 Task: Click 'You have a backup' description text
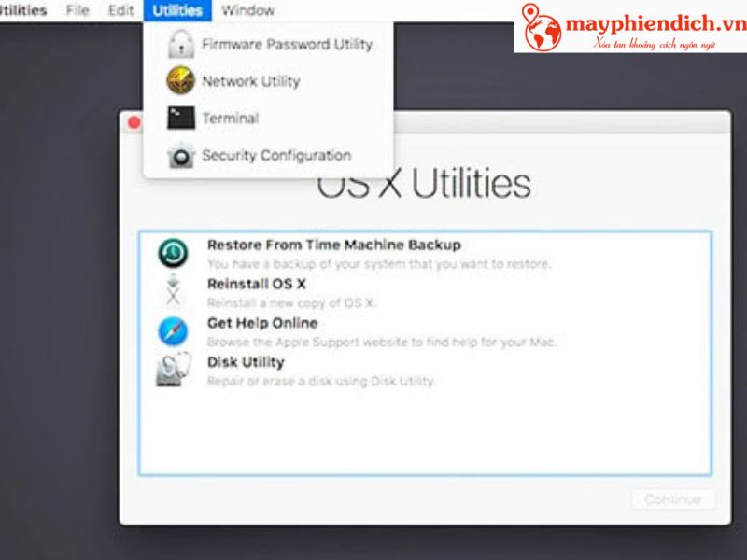point(379,264)
